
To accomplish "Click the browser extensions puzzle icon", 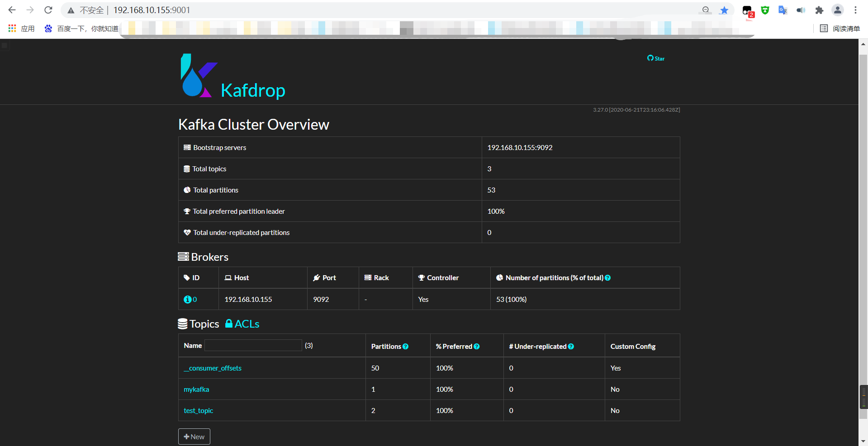I will [x=819, y=10].
